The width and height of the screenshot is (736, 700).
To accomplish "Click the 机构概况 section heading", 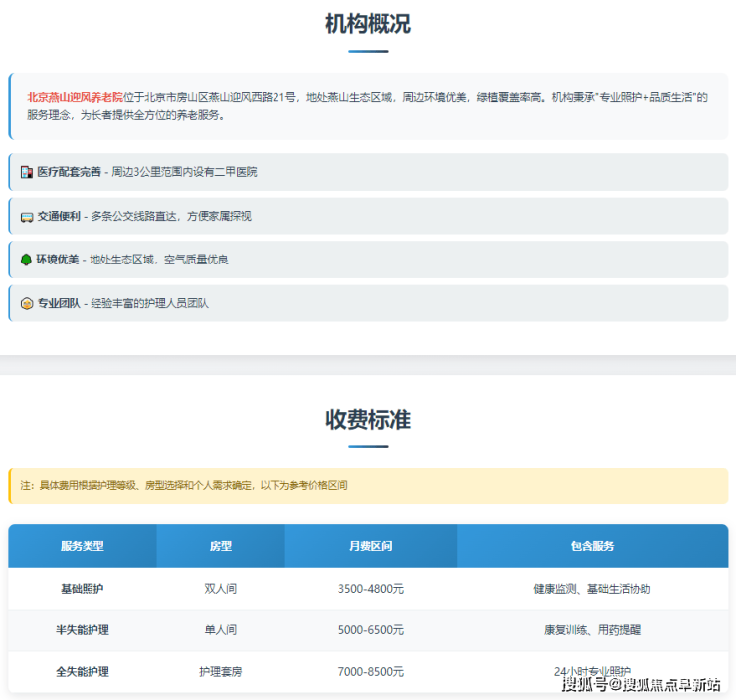I will pos(368,25).
